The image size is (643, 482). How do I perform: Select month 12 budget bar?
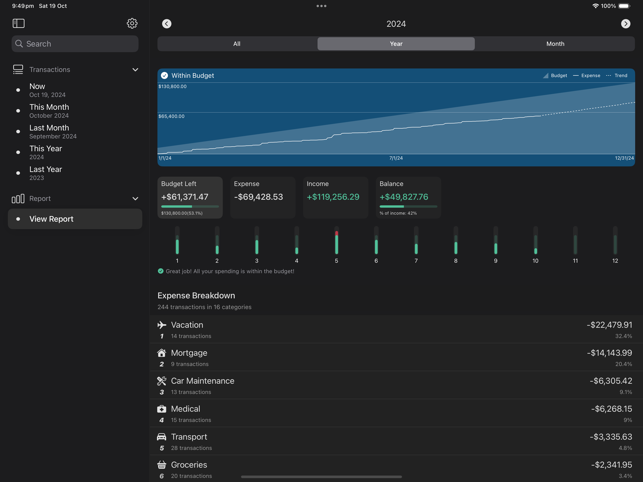615,240
